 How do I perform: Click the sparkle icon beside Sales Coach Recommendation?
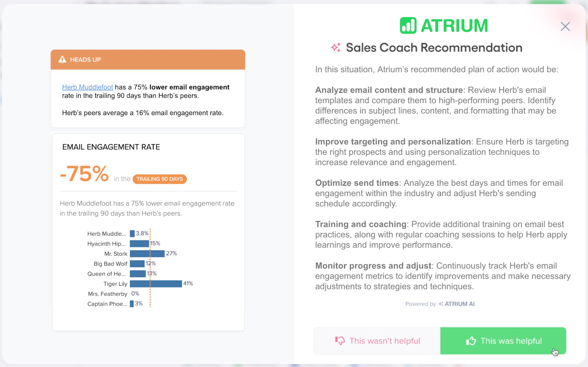pos(336,47)
